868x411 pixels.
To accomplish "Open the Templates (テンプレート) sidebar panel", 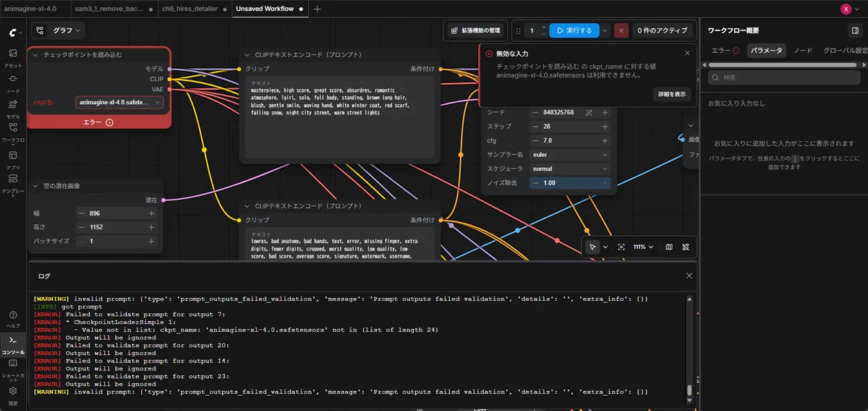I will coord(13,184).
